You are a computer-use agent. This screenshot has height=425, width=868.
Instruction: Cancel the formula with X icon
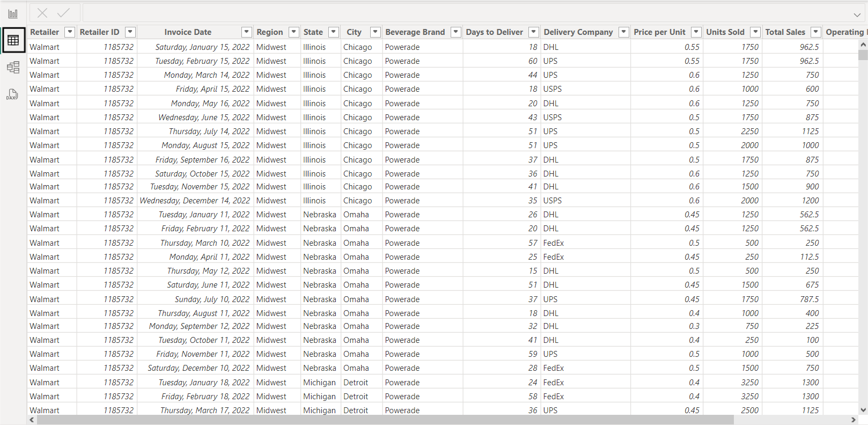[x=42, y=13]
